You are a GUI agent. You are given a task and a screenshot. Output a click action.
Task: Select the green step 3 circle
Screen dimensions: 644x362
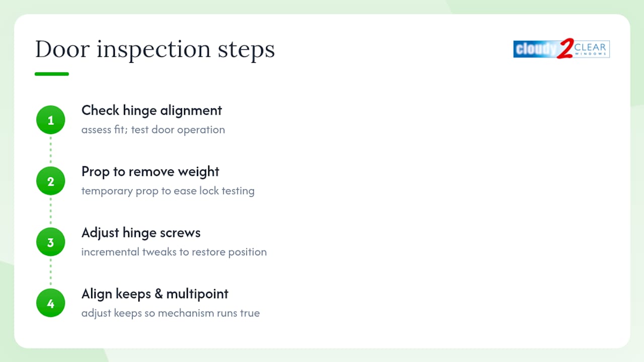click(x=50, y=242)
